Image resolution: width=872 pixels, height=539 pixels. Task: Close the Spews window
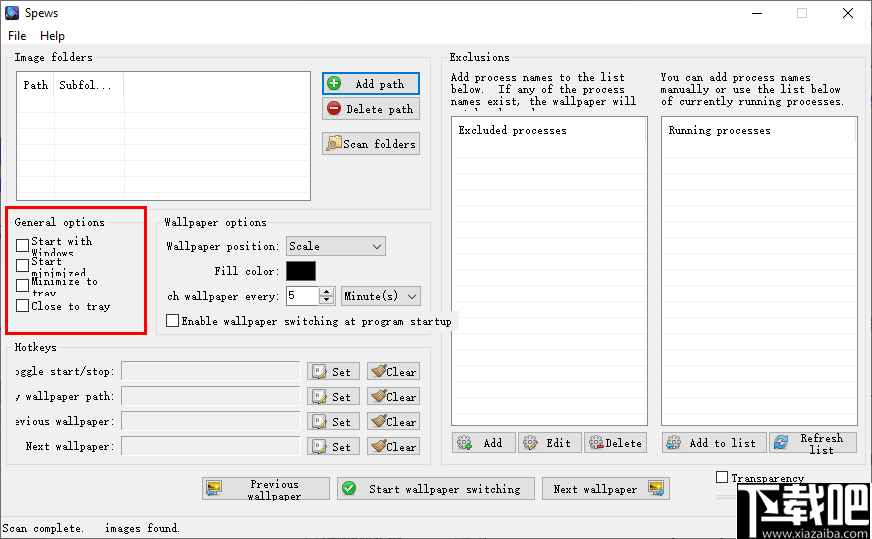tap(848, 13)
